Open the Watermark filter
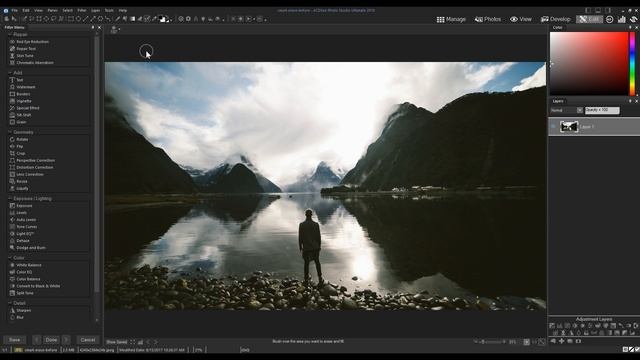Image resolution: width=640 pixels, height=360 pixels. [x=22, y=87]
